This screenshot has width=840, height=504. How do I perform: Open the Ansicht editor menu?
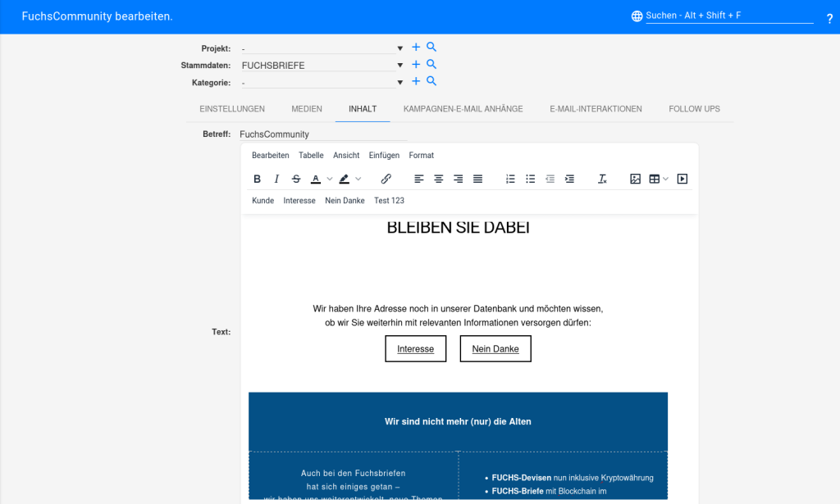point(346,155)
